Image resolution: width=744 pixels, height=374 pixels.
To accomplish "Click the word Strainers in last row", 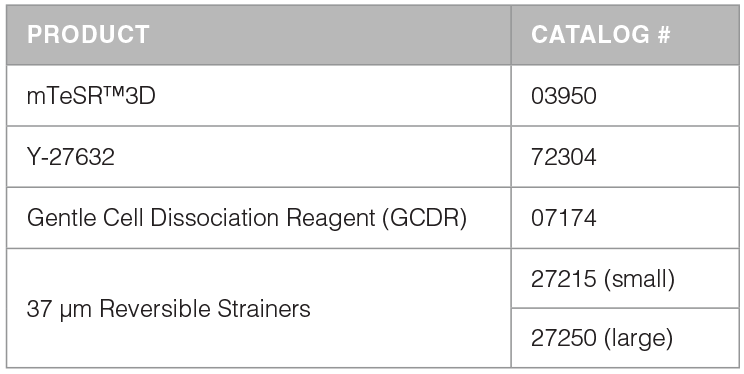I will coord(264,309).
